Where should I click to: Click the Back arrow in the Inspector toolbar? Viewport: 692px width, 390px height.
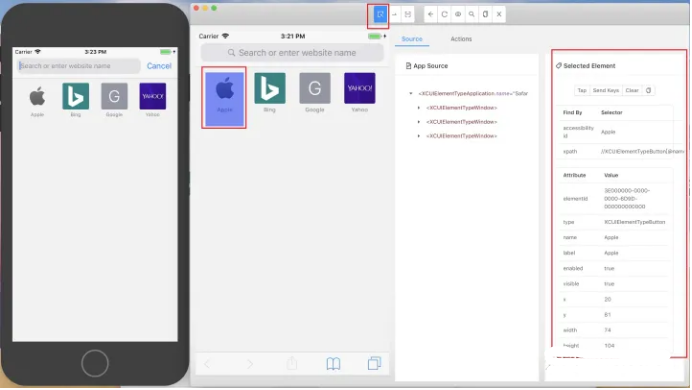430,14
